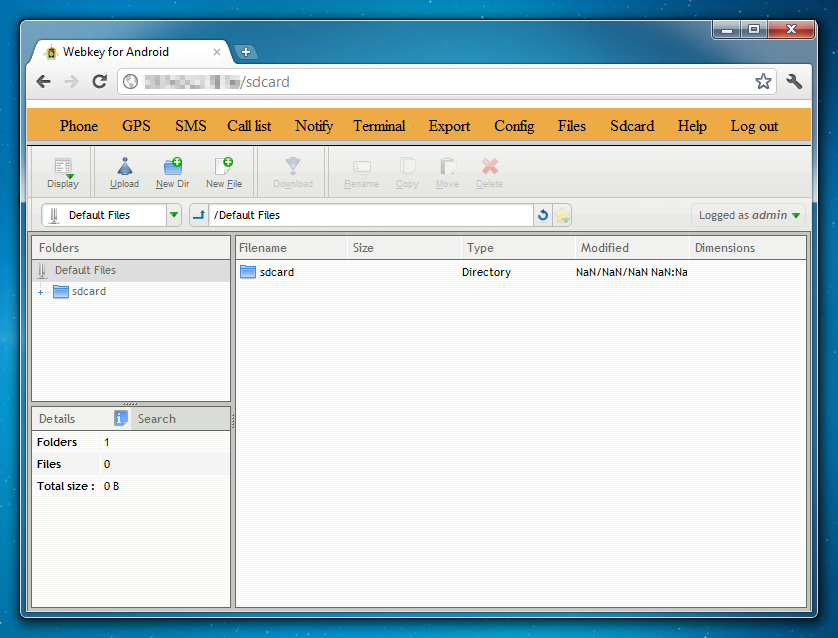
Task: Expand the Logged as admin menu
Action: click(750, 215)
